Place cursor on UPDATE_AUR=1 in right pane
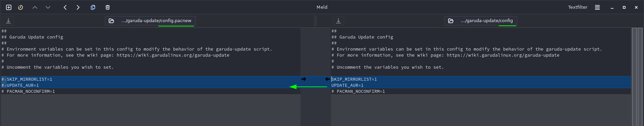Viewport: 644px width, 126px height. [x=347, y=85]
